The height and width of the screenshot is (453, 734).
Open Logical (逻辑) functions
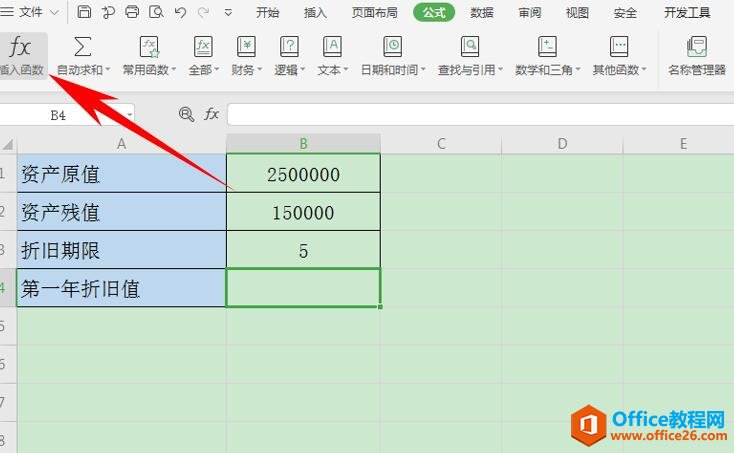[x=289, y=56]
